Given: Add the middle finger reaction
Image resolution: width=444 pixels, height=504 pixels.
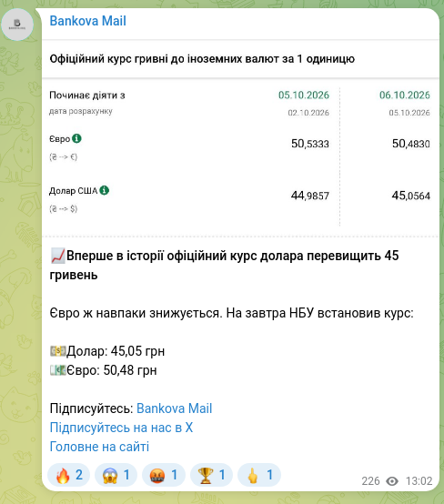Looking at the screenshot, I should tap(258, 475).
